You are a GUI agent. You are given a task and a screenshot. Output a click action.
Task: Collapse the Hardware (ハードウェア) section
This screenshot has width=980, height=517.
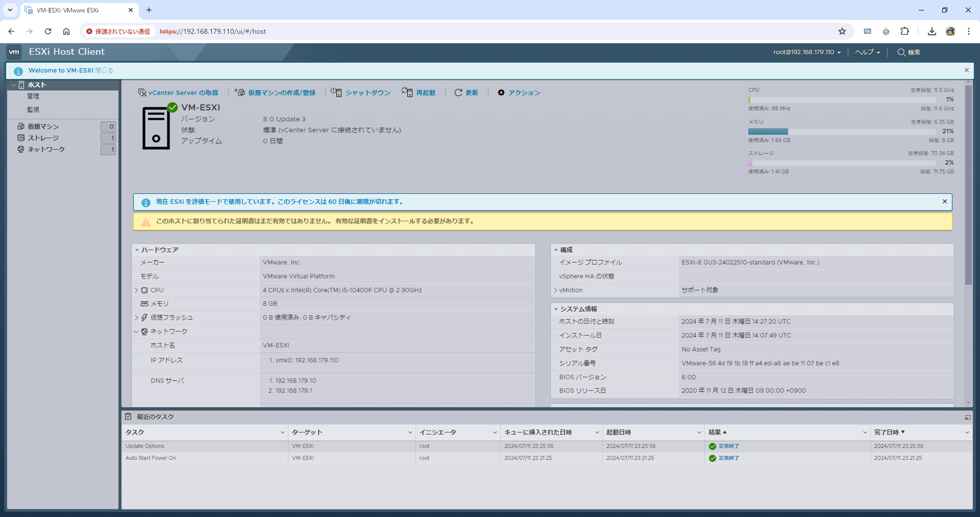click(x=137, y=250)
